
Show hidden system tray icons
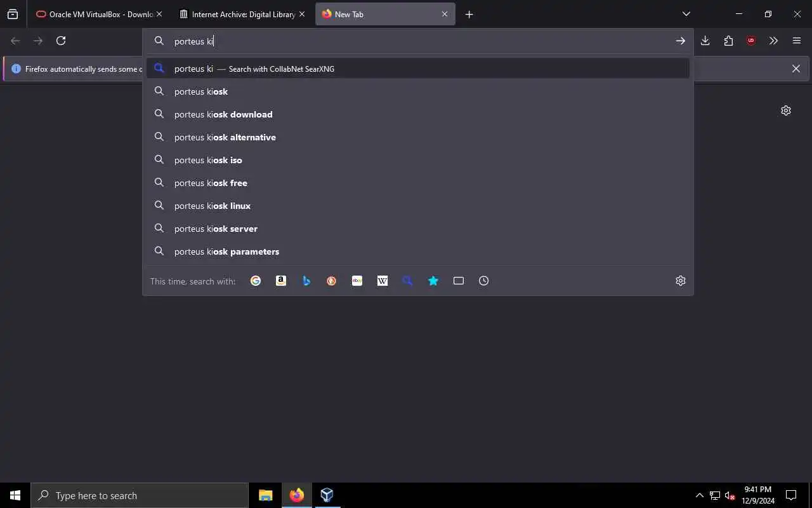pyautogui.click(x=699, y=495)
